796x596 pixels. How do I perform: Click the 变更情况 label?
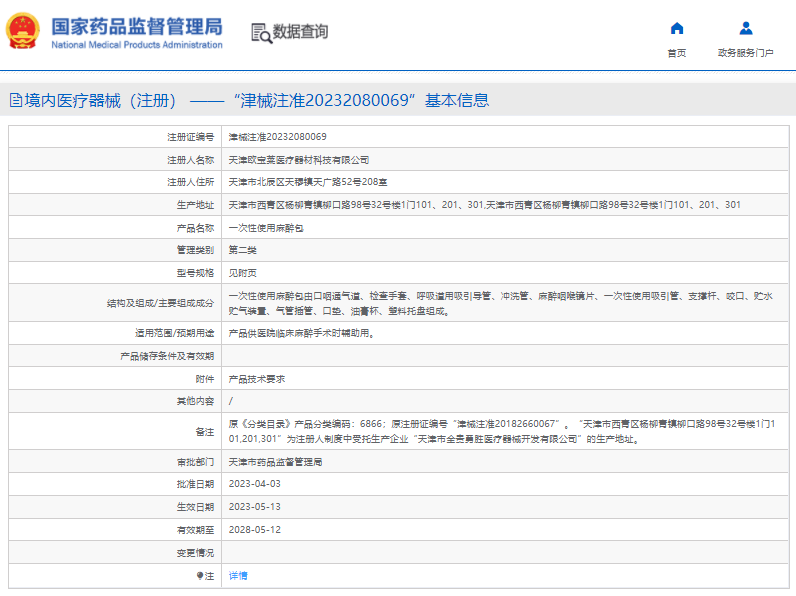pos(195,552)
